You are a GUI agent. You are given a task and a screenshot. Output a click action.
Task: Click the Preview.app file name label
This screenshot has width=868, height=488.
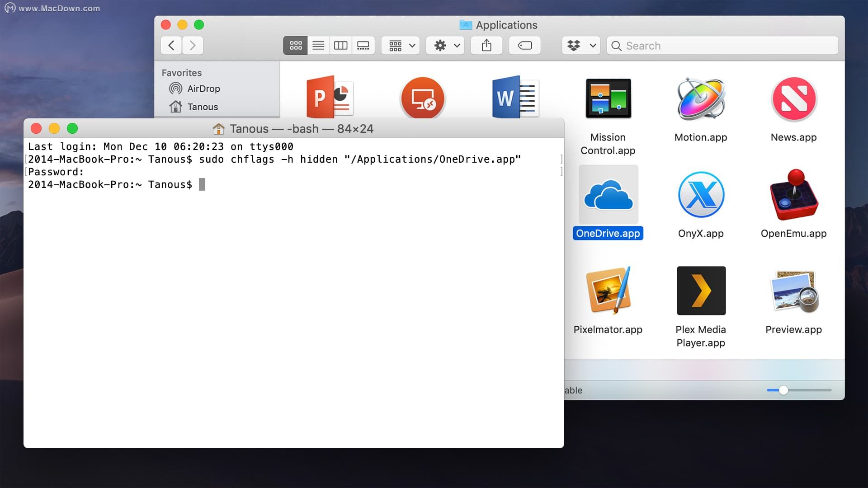[x=794, y=330]
